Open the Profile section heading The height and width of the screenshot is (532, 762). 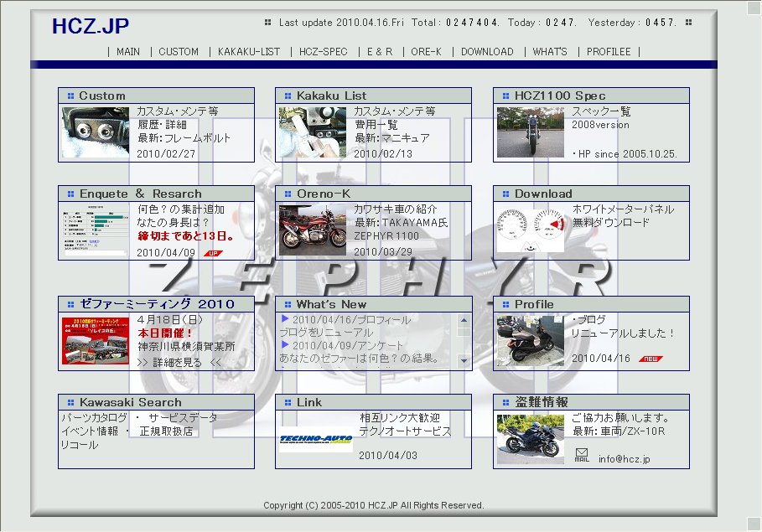(x=534, y=305)
